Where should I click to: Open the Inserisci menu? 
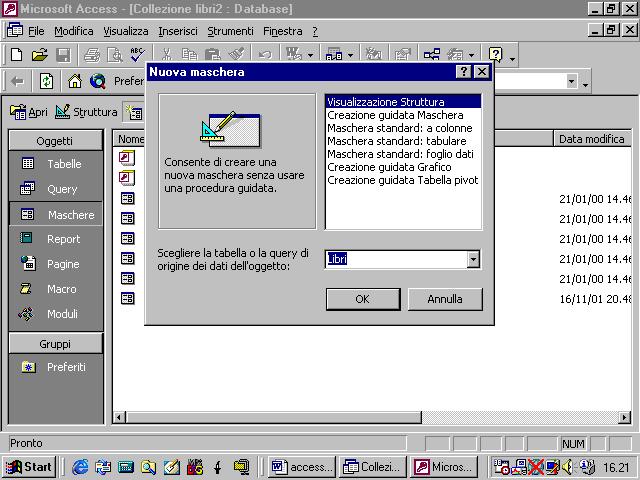click(177, 31)
